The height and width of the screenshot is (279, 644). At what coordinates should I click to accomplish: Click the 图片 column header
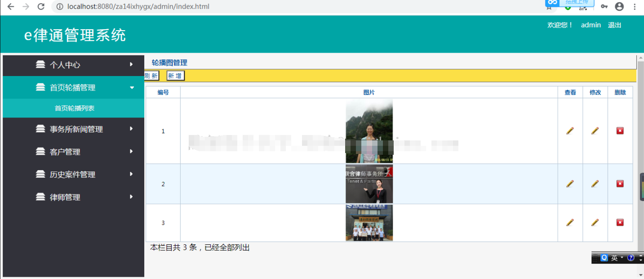tap(369, 92)
